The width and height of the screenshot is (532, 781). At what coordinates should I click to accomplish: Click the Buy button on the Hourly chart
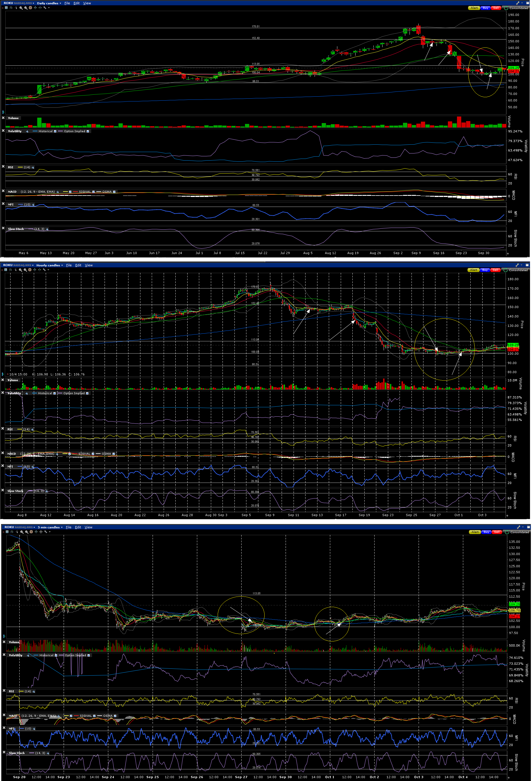coord(485,270)
